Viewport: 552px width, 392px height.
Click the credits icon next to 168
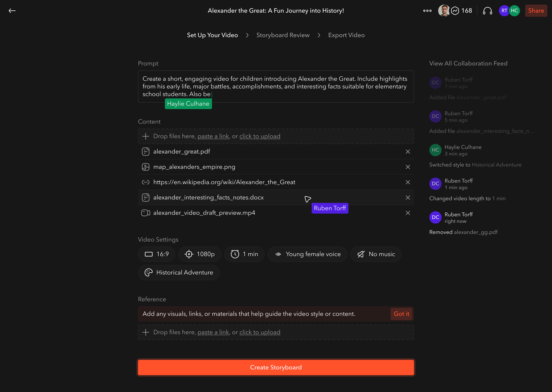pos(455,11)
